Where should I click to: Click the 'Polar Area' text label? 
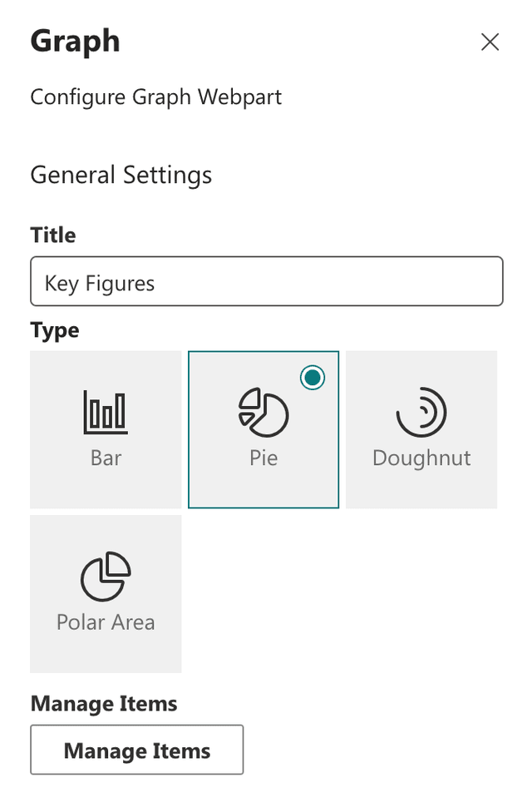coord(106,622)
